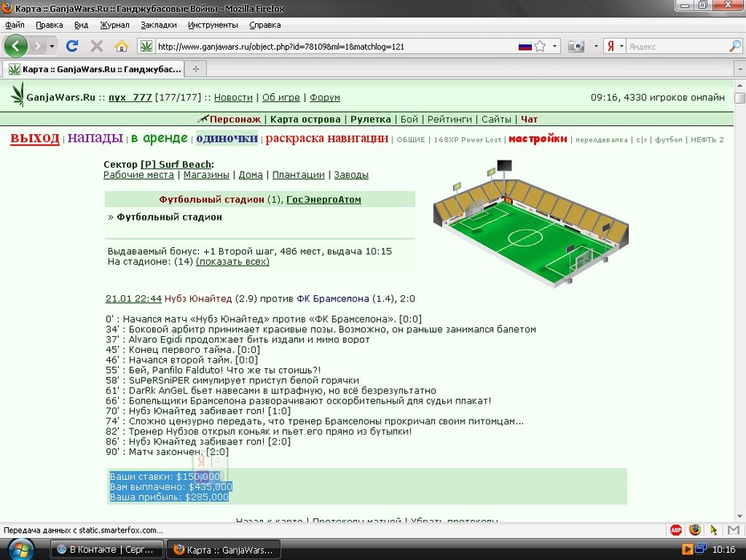This screenshot has width=746, height=560.
Task: Open the address bar history dropdown arrow
Action: [x=554, y=47]
